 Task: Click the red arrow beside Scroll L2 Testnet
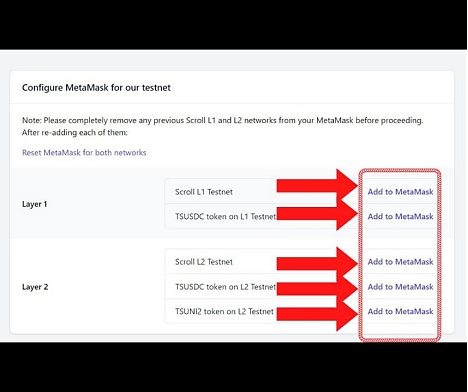pos(317,264)
